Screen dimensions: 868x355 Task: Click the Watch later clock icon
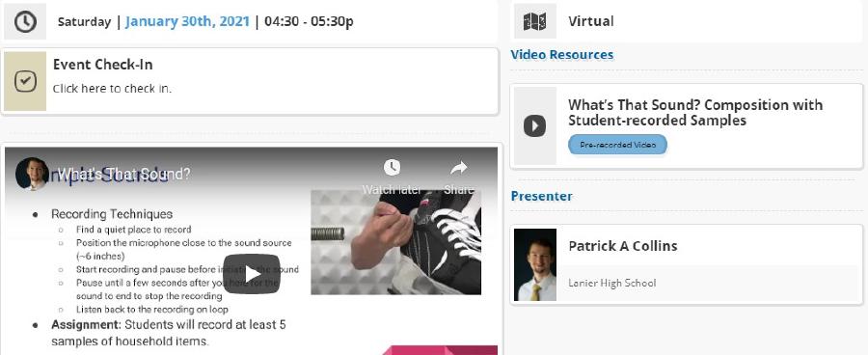click(392, 167)
